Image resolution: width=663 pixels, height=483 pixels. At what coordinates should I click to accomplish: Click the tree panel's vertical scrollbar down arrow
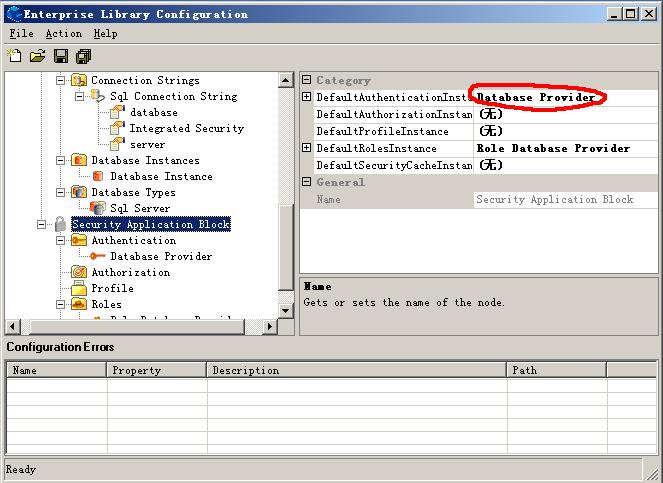pos(286,311)
